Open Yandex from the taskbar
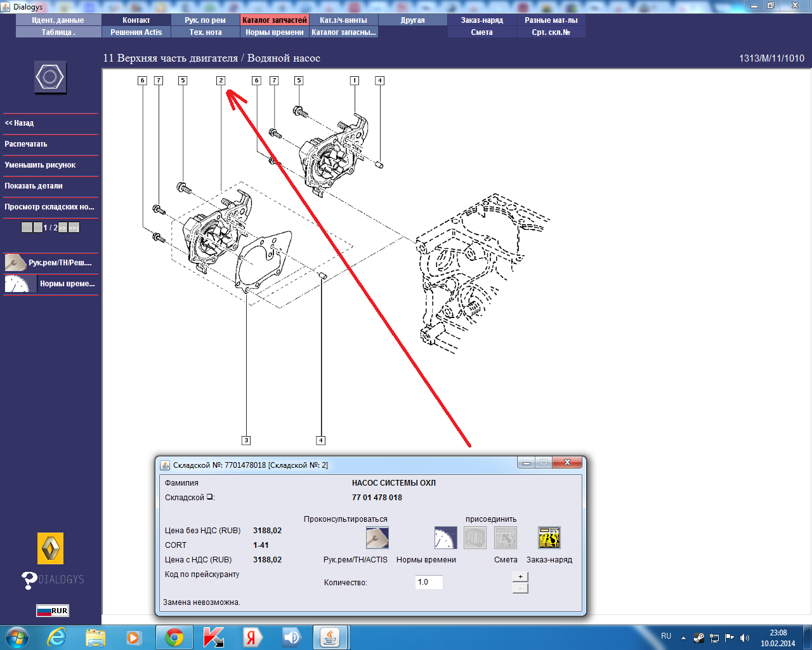 (252, 637)
